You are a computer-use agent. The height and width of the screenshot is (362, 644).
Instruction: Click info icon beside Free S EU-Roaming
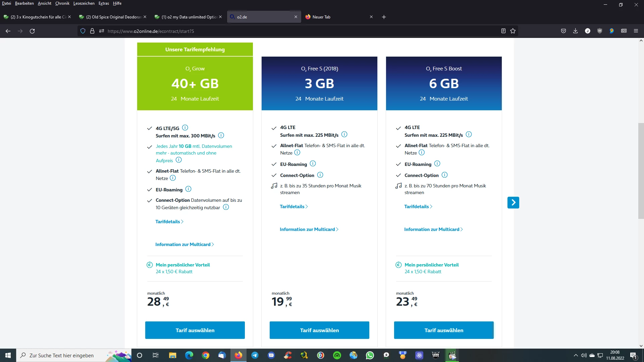(x=313, y=164)
